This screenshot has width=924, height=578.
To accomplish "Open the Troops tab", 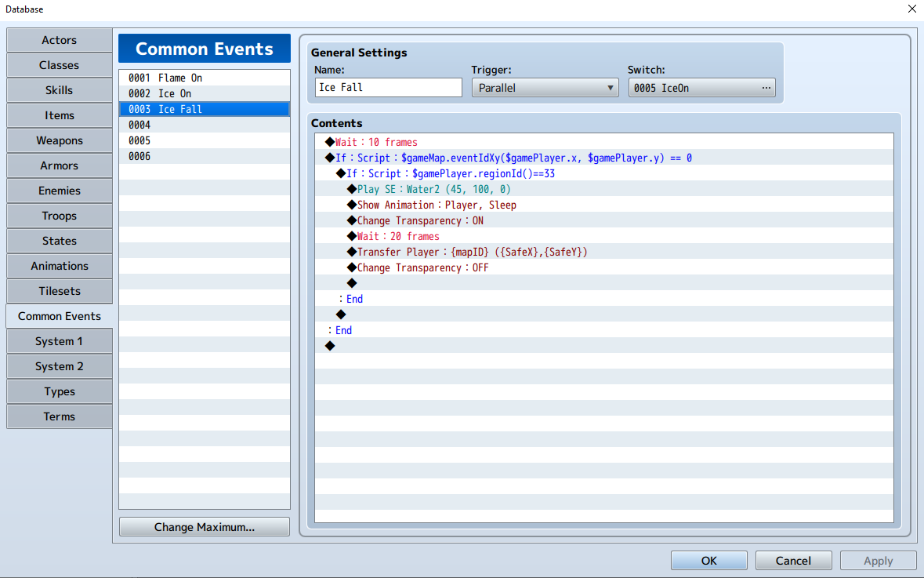I will point(59,216).
